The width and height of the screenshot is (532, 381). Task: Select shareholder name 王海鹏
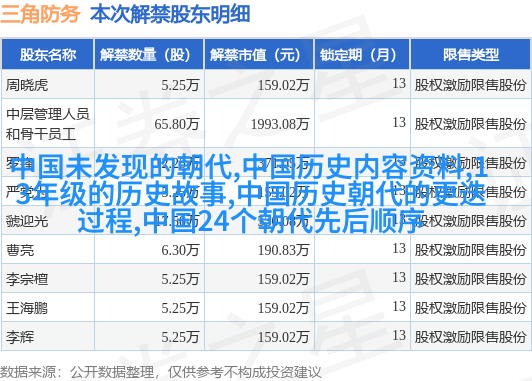(27, 308)
